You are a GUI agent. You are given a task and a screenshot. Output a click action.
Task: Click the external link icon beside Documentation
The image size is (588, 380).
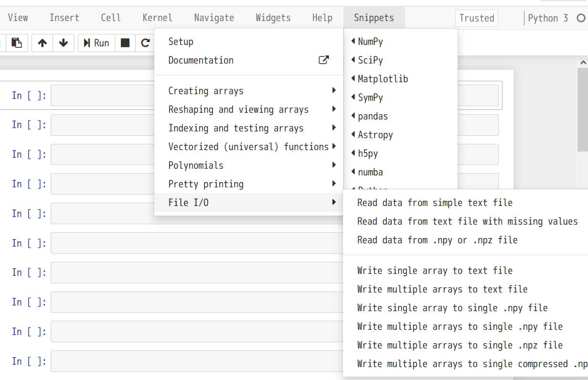324,60
